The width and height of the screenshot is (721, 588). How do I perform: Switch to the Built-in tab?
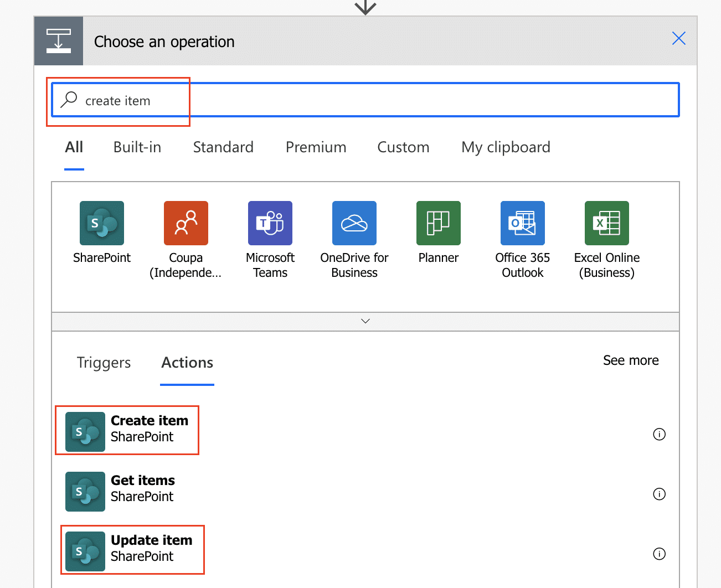137,147
